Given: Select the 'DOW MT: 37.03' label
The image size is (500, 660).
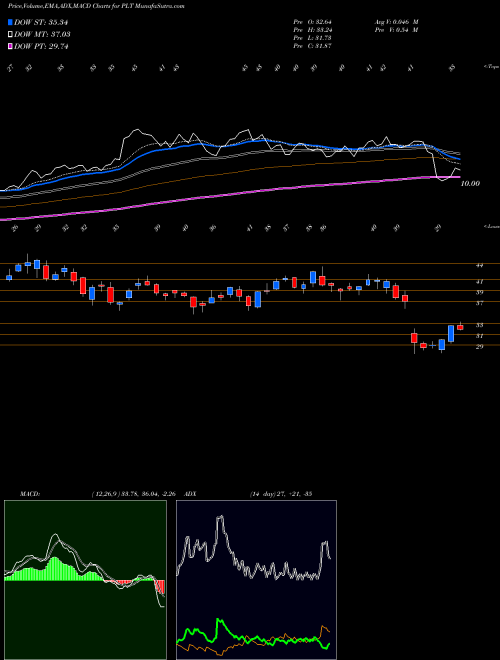Looking at the screenshot, I should tap(42, 34).
